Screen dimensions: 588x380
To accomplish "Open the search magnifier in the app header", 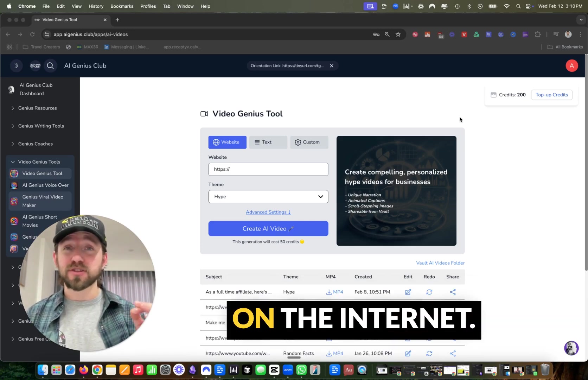I will (50, 66).
